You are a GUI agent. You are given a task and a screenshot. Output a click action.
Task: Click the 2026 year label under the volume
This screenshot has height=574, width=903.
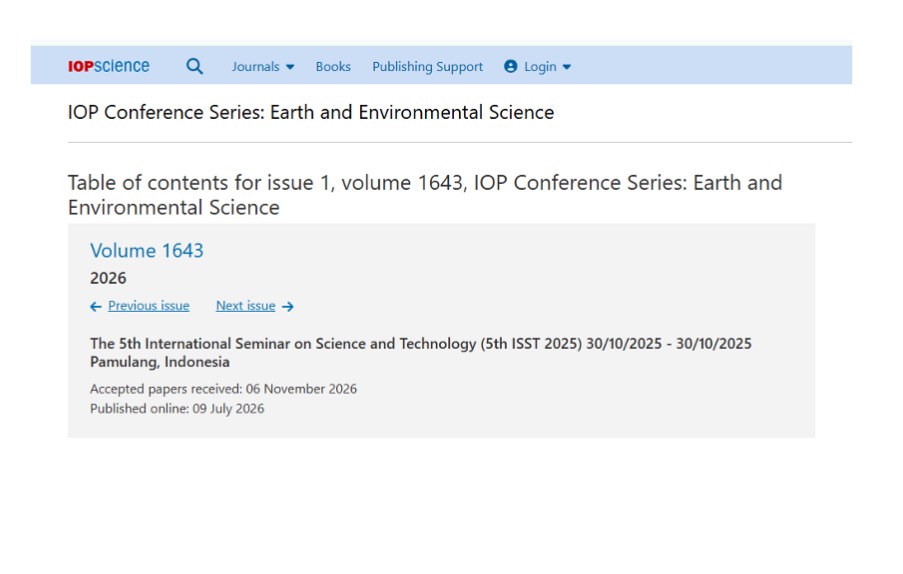tap(108, 278)
